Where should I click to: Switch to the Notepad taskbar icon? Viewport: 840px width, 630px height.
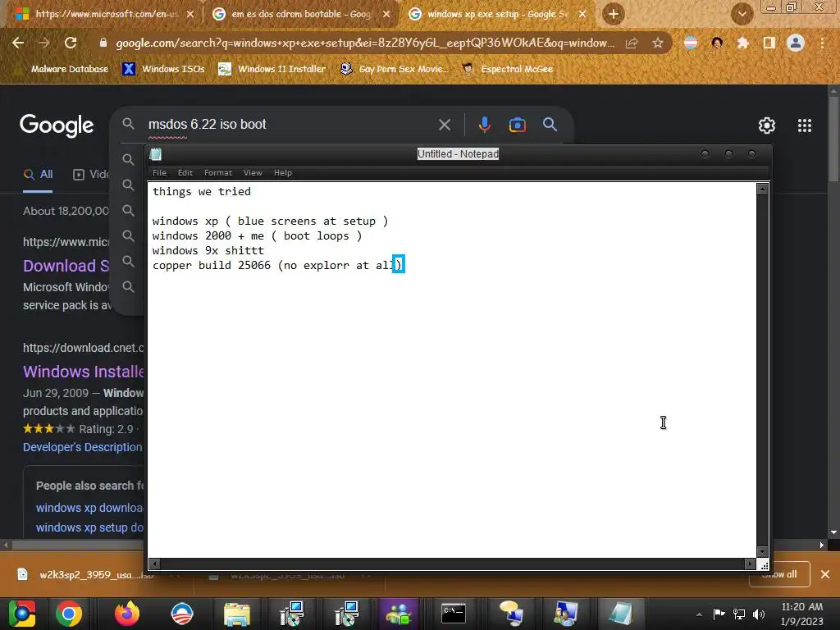pos(620,614)
